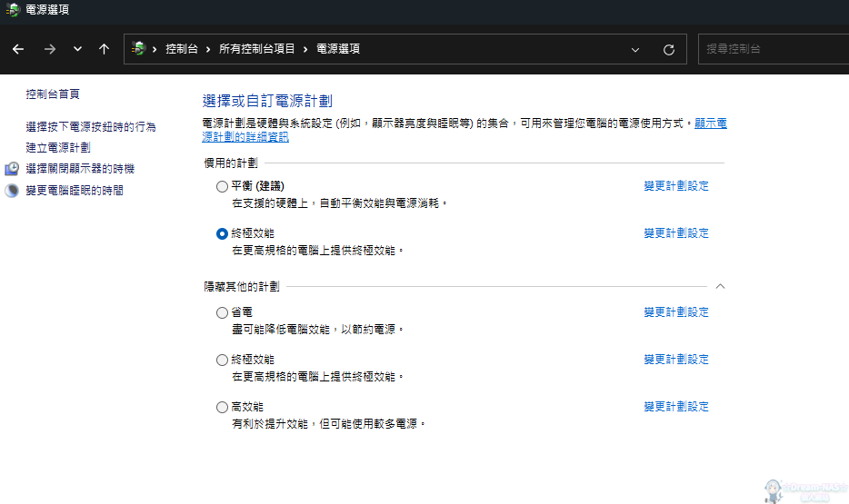Click the Forward arrow navigation button
This screenshot has width=849, height=504.
pos(50,49)
